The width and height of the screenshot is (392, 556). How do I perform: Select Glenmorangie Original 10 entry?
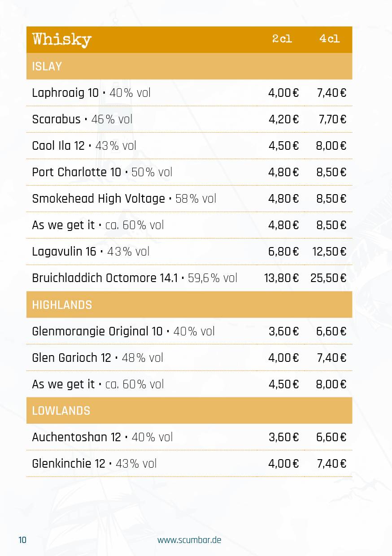tap(189, 331)
